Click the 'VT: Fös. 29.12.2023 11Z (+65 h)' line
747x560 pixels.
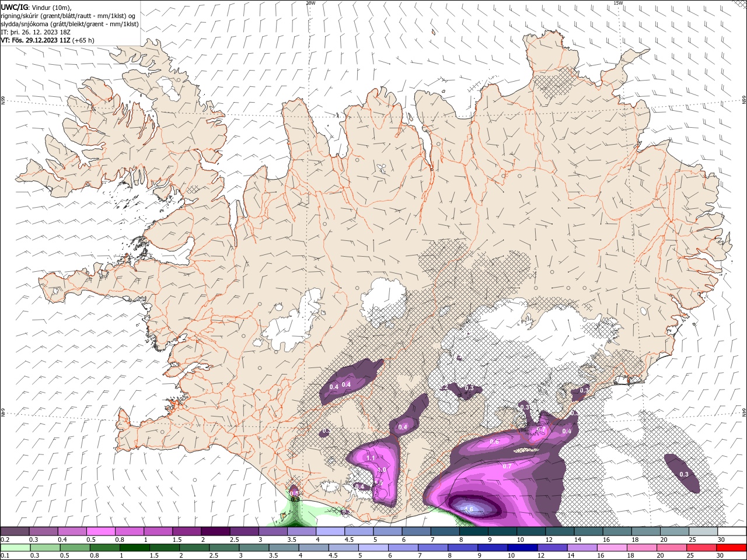coord(47,40)
